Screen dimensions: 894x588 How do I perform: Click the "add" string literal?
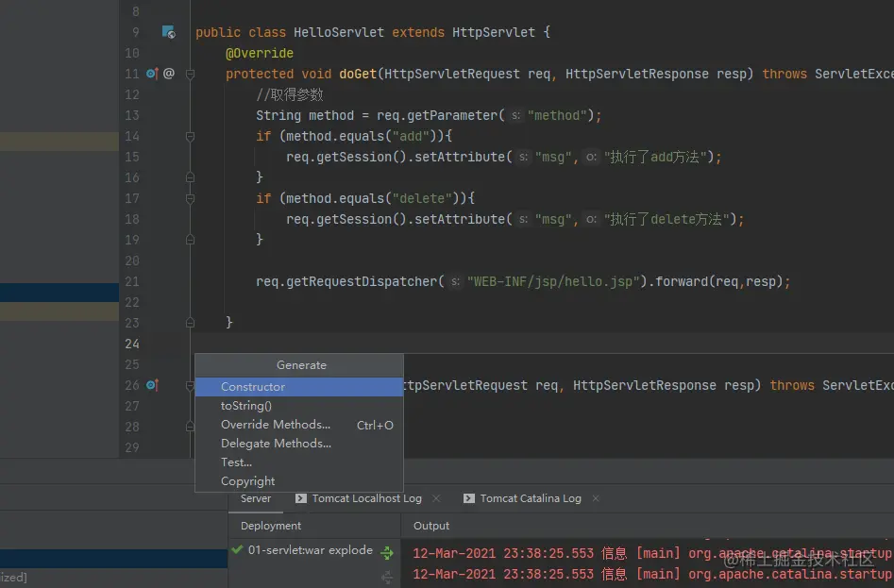tap(411, 136)
